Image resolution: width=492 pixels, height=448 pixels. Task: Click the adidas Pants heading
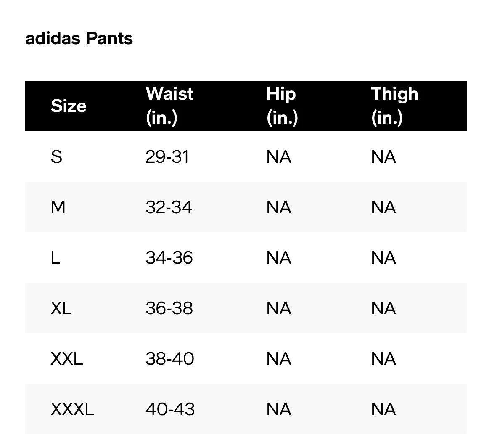point(79,38)
